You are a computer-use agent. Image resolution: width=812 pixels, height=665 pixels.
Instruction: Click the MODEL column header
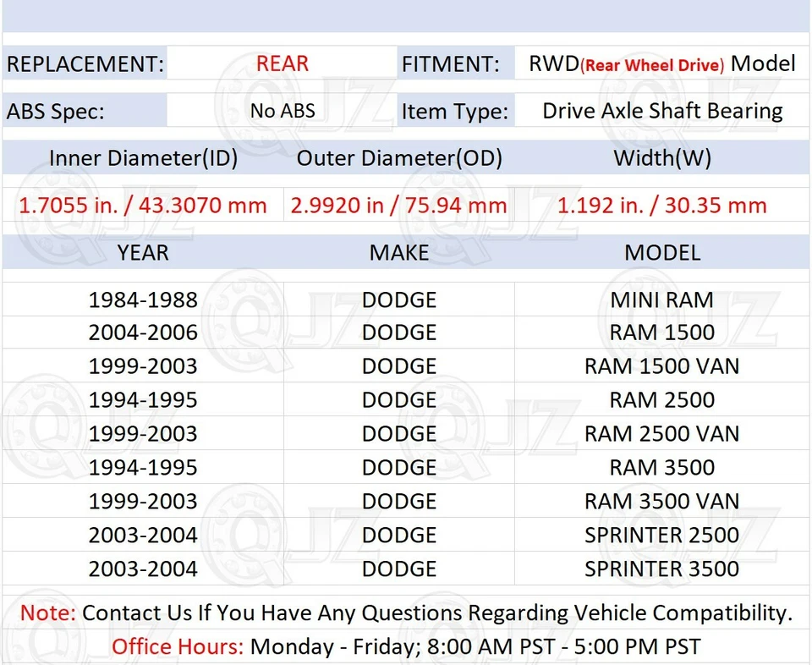click(x=662, y=253)
